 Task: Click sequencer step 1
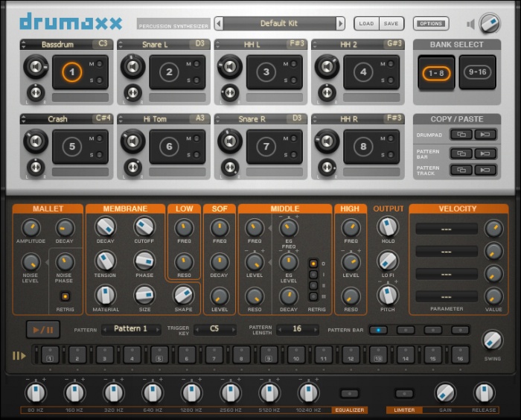click(x=50, y=354)
